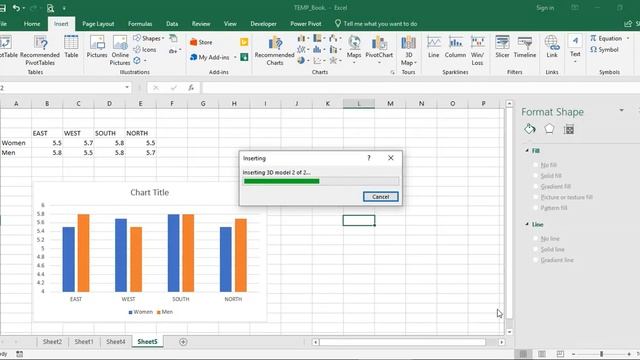The height and width of the screenshot is (360, 640).
Task: Customize Quick Access Toolbar dropdown
Action: (64, 8)
